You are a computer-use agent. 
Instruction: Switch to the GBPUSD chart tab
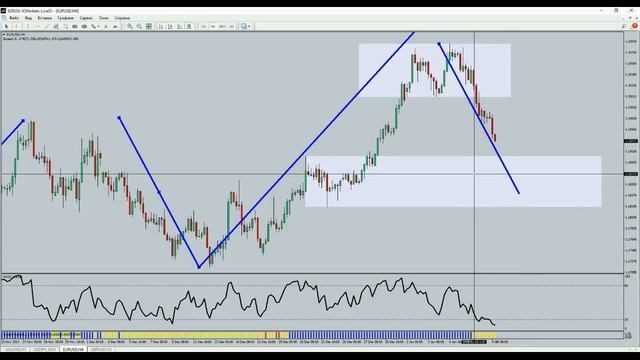tap(101, 350)
